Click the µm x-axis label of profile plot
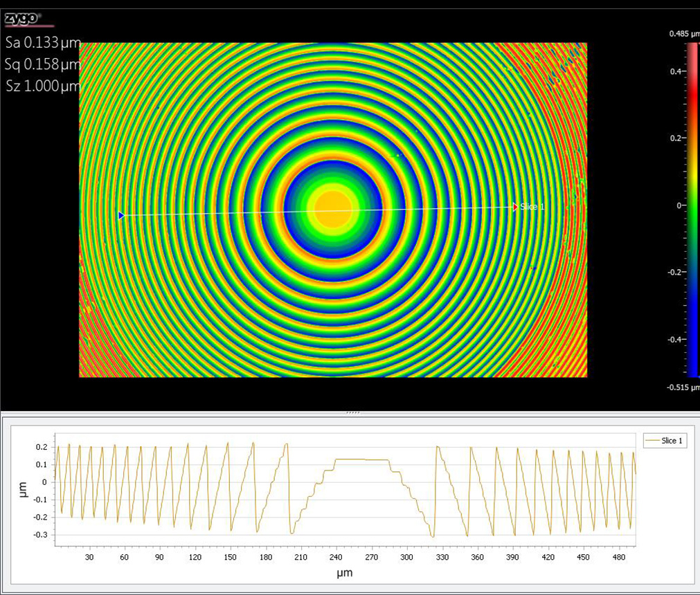The width and height of the screenshot is (700, 595). coord(345,573)
